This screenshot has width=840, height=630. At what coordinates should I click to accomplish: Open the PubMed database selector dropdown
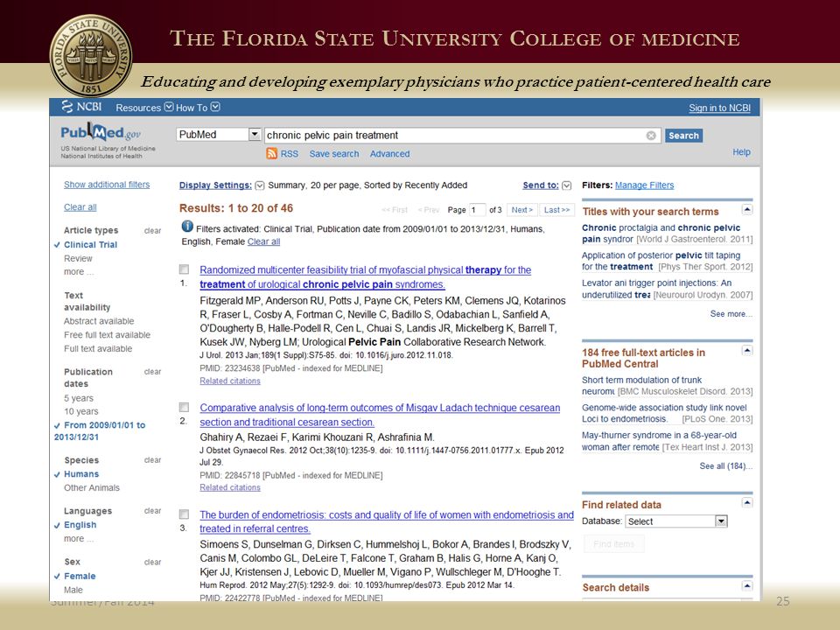click(x=218, y=135)
